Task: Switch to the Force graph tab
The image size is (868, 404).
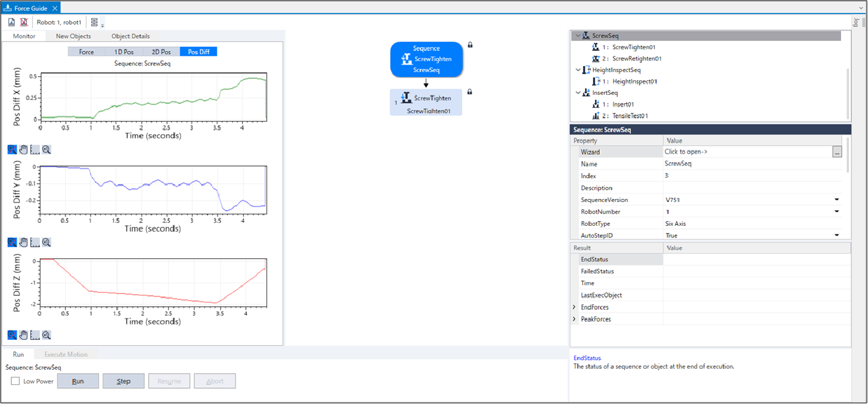Action: (86, 52)
